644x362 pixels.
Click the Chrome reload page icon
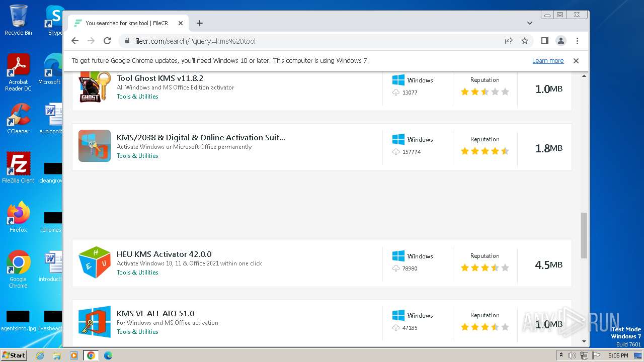click(107, 41)
